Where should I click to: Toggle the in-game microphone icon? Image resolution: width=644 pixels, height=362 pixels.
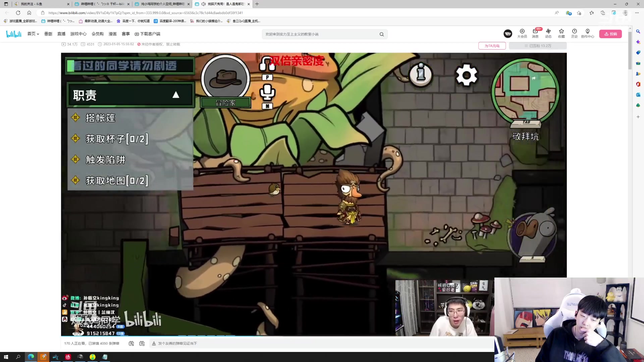pyautogui.click(x=267, y=92)
